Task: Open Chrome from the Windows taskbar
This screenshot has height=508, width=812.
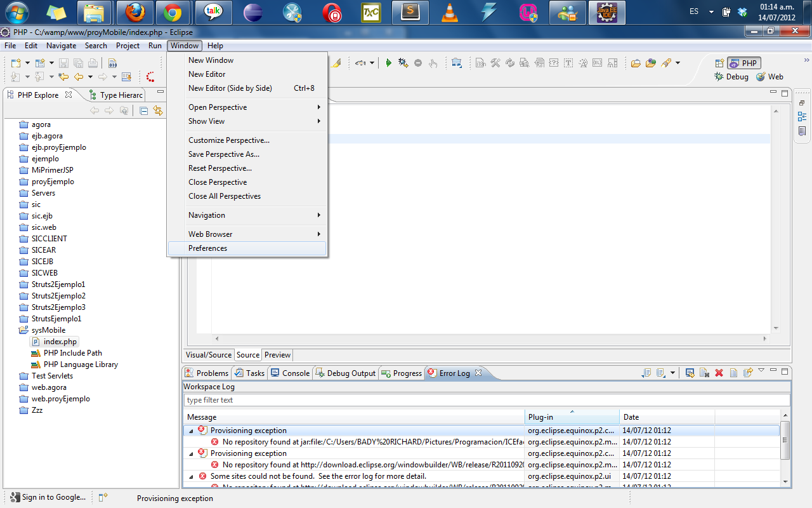Action: click(x=172, y=12)
